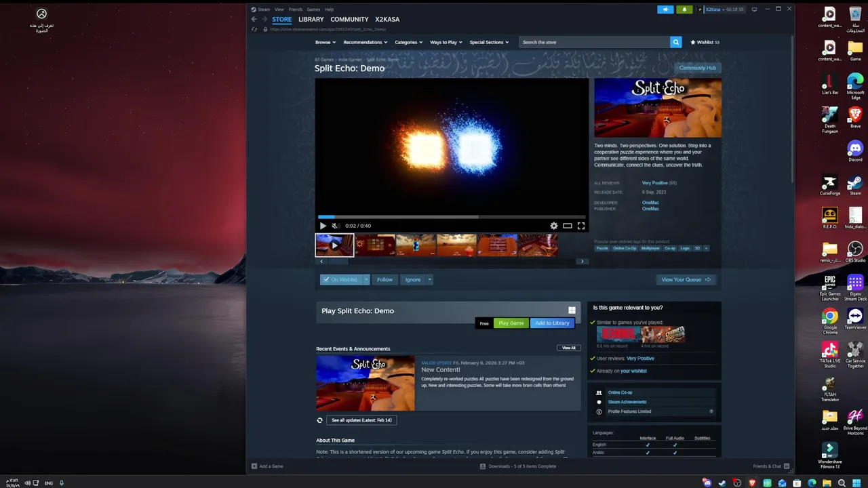Open the X2KASA profile tab
The image size is (868, 488).
coord(387,20)
